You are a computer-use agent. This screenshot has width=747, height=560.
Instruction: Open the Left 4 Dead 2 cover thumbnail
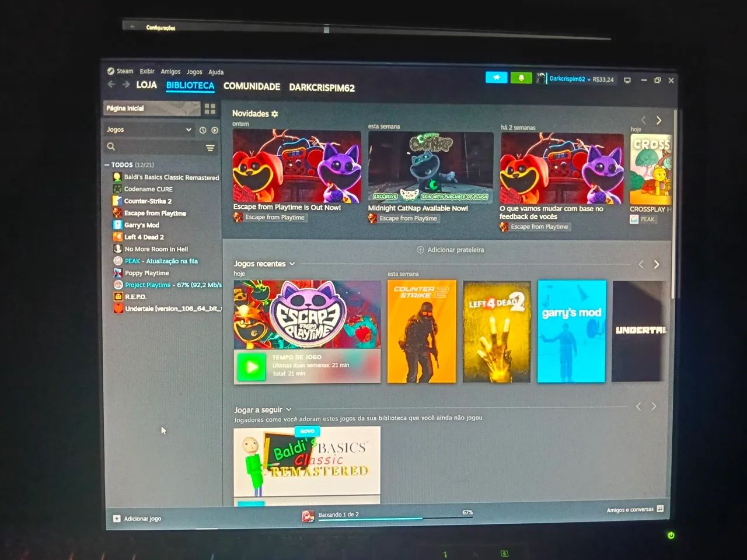[x=497, y=332]
